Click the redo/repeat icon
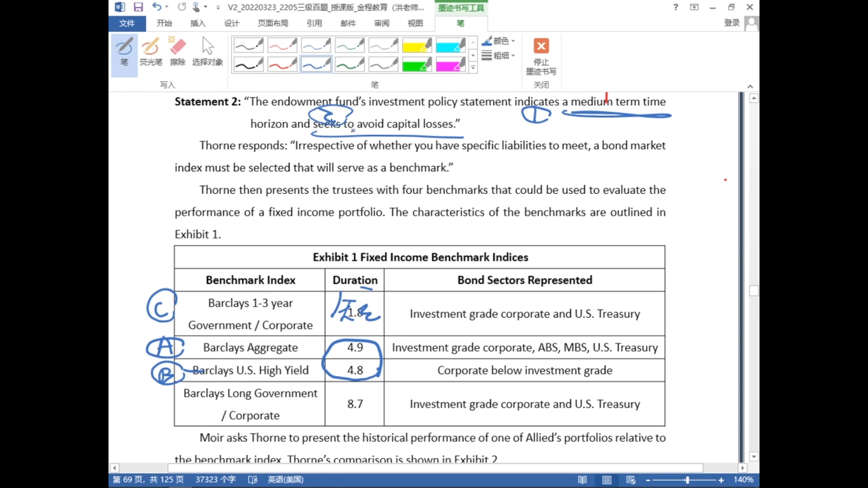Image resolution: width=868 pixels, height=488 pixels. 182,7
